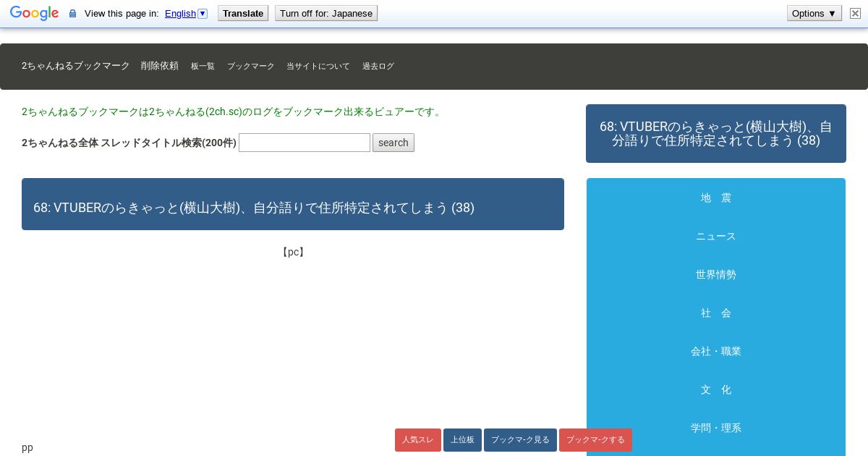Select 文 化 category in sidebar
This screenshot has width=868, height=456.
716,389
